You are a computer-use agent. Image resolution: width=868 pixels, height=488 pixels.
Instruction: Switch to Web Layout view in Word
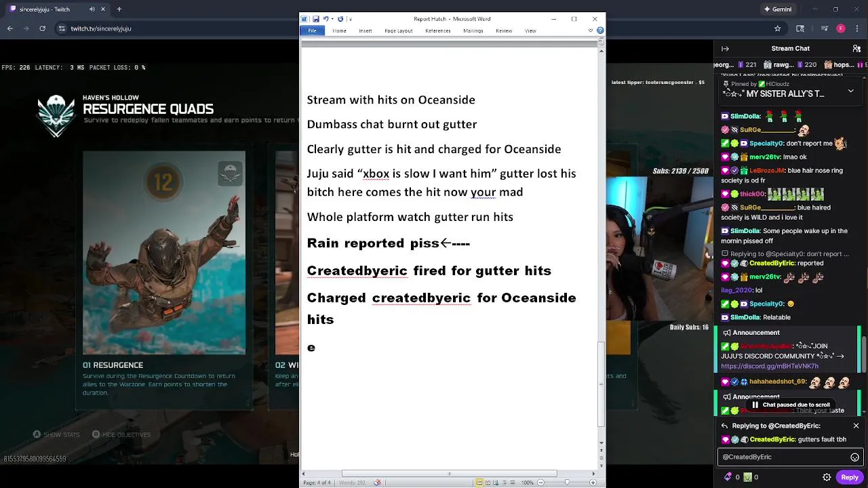[497, 483]
